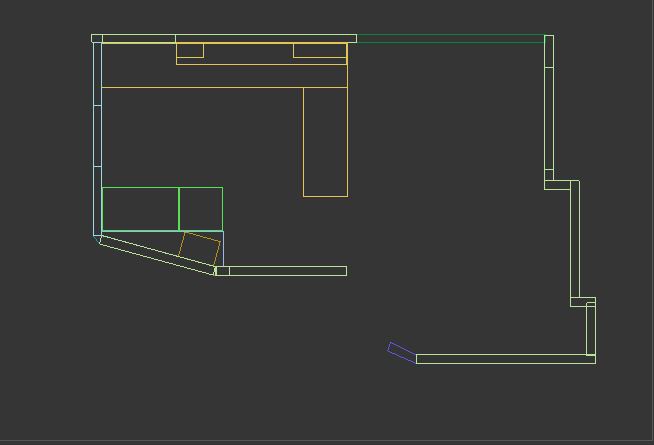
Task: Click the lowest right vertical wall segment
Action: (591, 328)
